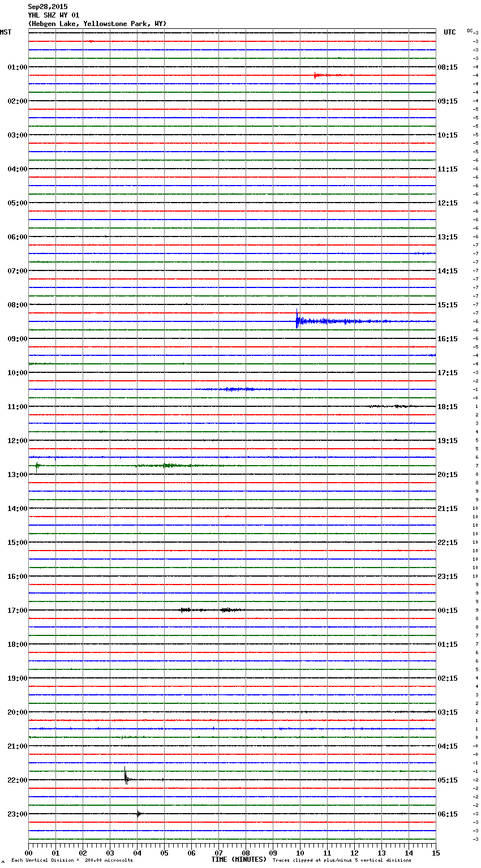Click the large blue earthquake spike near 15:15 UTC
Screen dimensions: 481x868
[x=297, y=320]
